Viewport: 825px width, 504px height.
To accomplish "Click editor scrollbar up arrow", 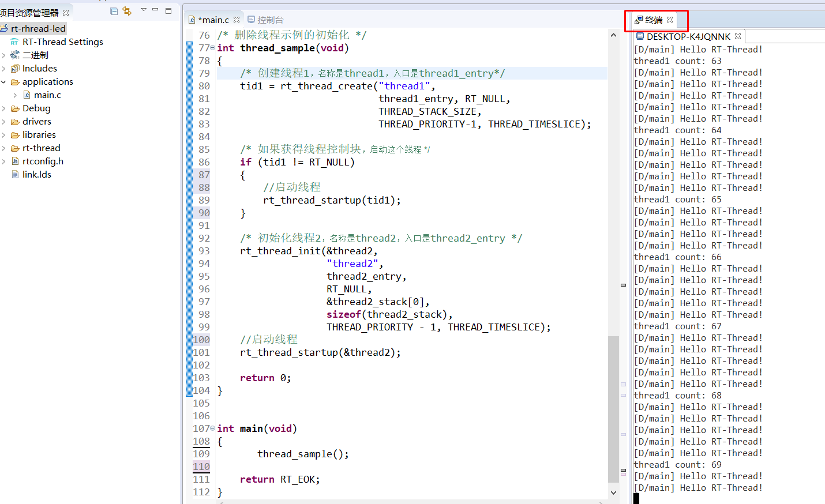I will pos(613,35).
